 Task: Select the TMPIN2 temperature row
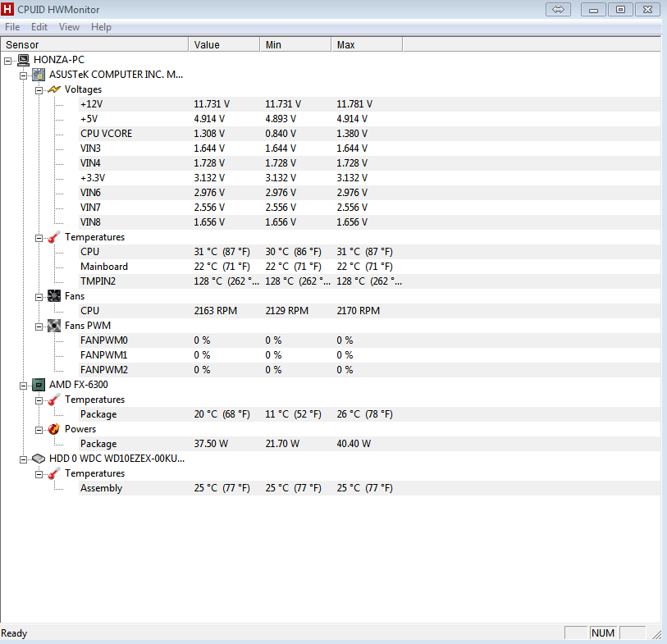point(369,281)
